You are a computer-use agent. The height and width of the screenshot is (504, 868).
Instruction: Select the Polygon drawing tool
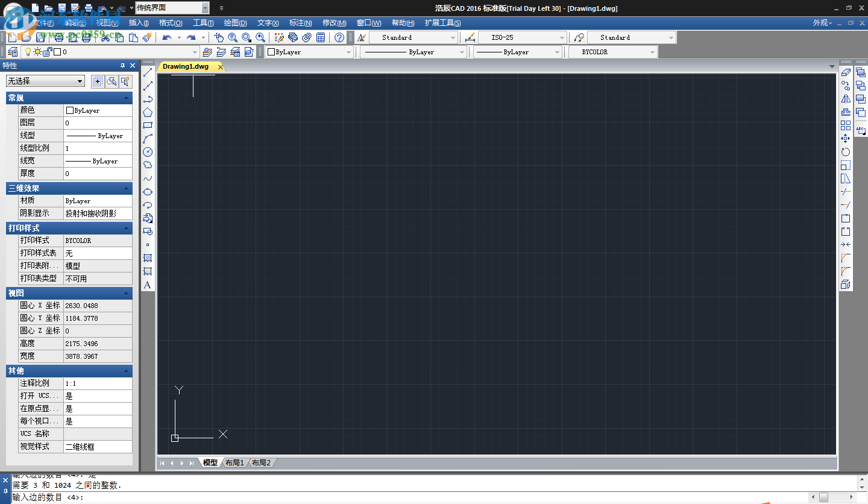148,112
